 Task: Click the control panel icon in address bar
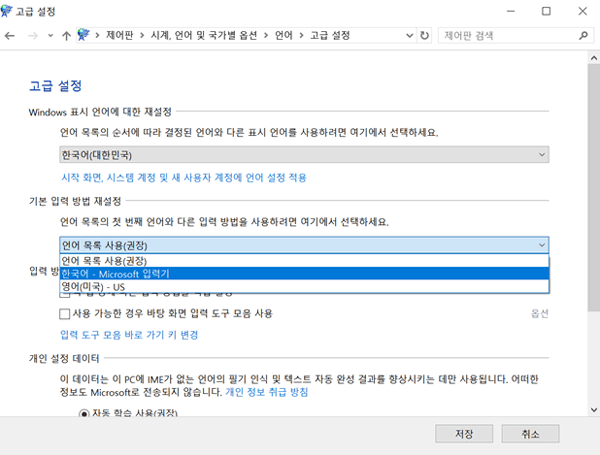[x=83, y=35]
